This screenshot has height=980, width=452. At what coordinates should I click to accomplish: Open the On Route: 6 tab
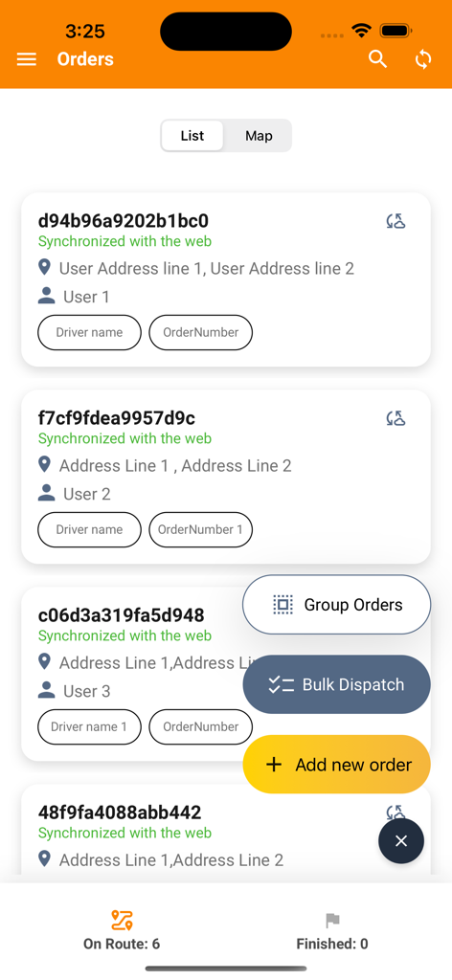point(122,930)
